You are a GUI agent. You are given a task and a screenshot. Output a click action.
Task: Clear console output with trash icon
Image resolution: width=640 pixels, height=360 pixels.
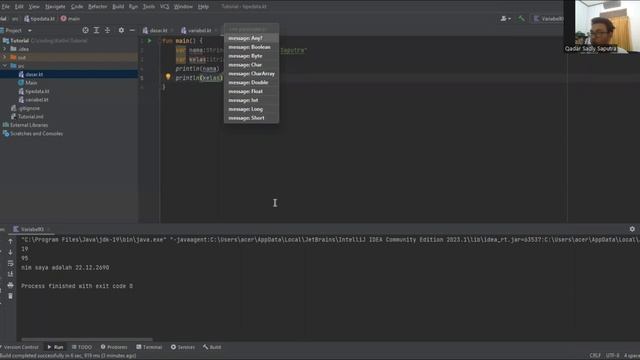[x=10, y=296]
